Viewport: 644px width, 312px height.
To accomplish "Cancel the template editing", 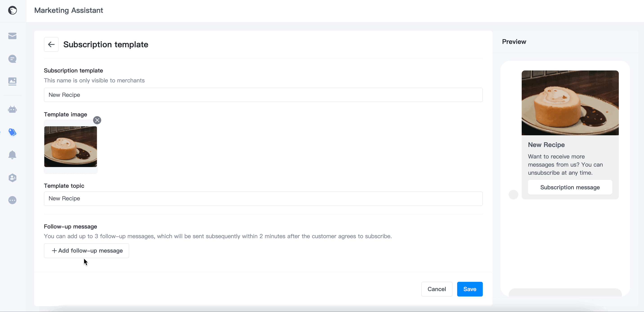I will click(436, 289).
